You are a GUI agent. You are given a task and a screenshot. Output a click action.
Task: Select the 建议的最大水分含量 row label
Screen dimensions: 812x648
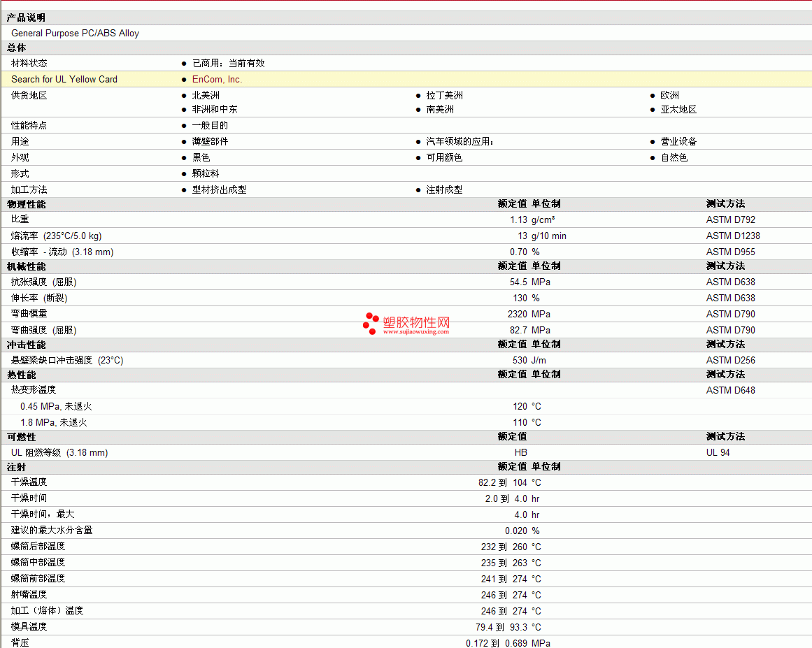[x=52, y=530]
